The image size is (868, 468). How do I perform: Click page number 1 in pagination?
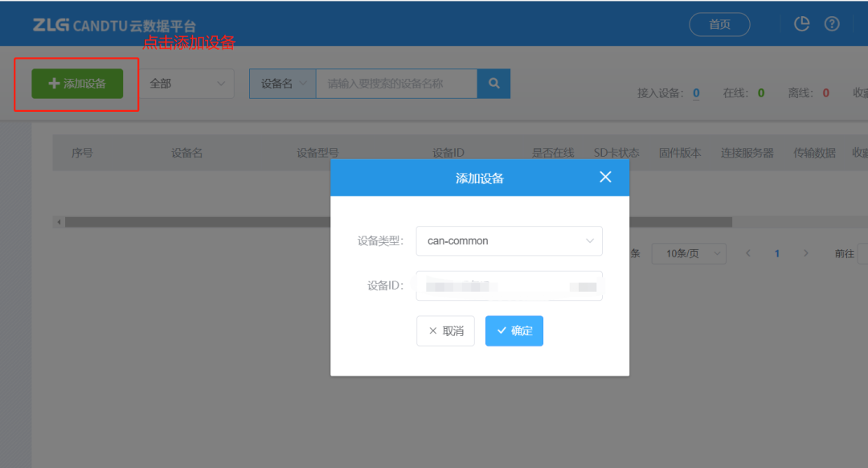coord(776,253)
